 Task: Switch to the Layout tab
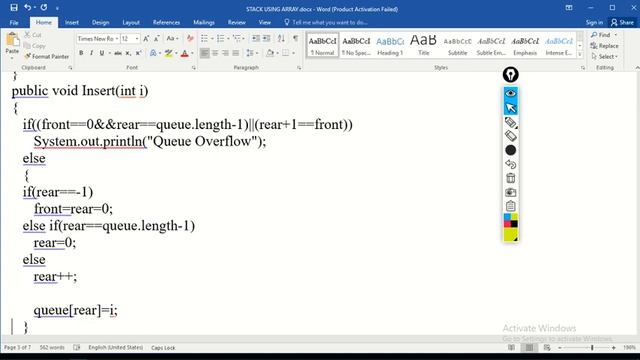[131, 22]
